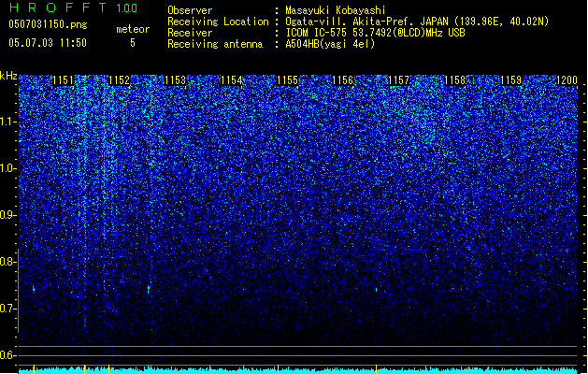The image size is (588, 374).
Task: Click the 0.6 frequency axis label
Action: click(8, 355)
